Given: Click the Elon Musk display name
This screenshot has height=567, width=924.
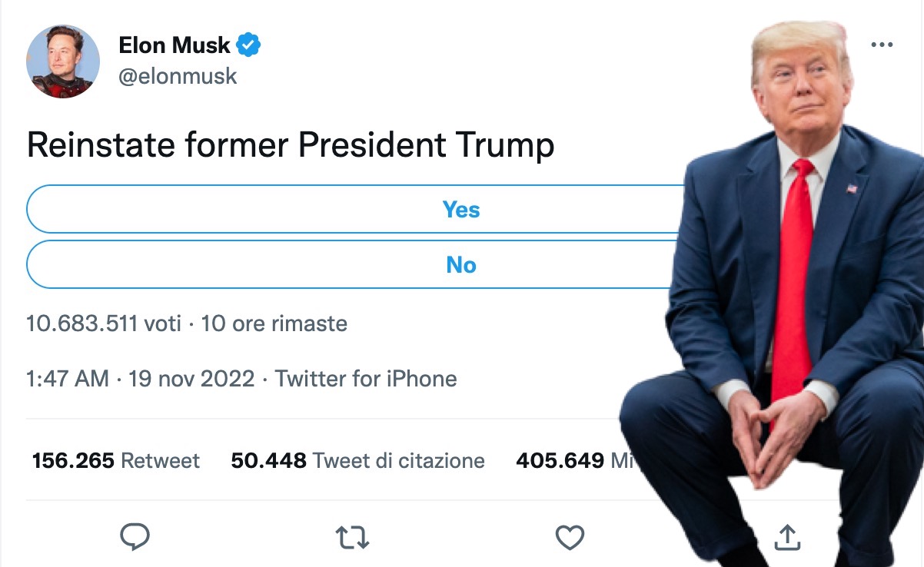Looking at the screenshot, I should (x=174, y=45).
